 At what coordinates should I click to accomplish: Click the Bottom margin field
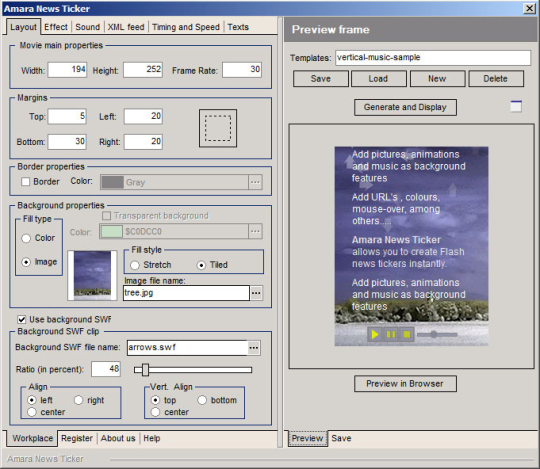67,142
